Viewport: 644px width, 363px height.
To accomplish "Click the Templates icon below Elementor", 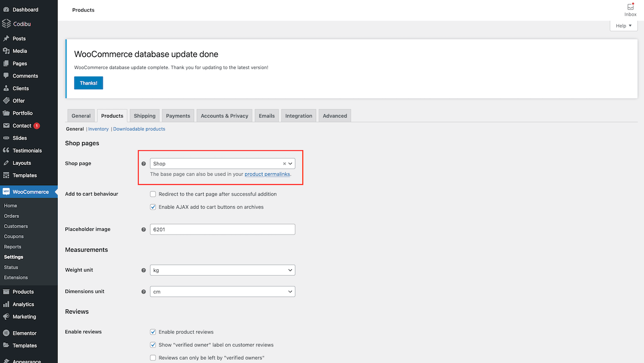I will pos(6,345).
